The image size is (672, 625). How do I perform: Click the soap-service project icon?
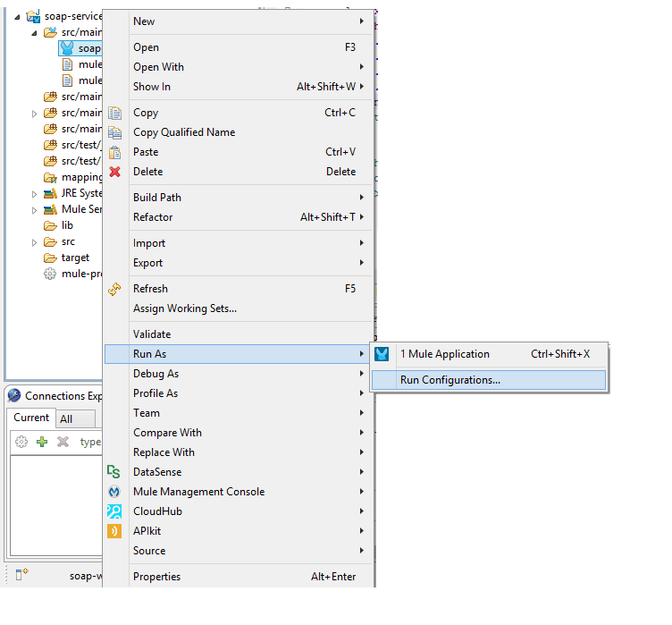click(x=33, y=16)
